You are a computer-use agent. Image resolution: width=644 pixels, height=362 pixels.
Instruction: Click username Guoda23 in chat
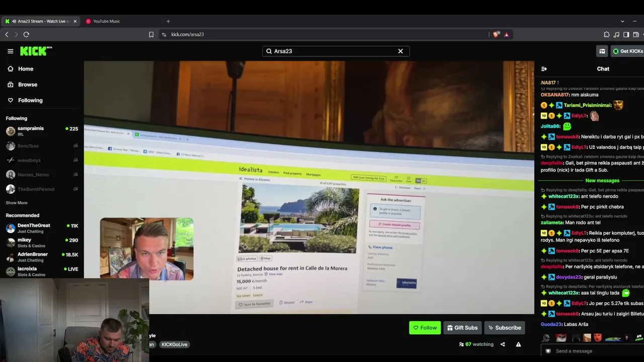tap(551, 324)
